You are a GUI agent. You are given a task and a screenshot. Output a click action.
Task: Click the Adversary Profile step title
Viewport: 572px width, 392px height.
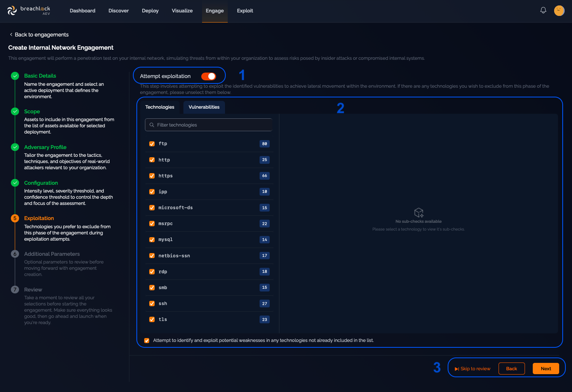pyautogui.click(x=45, y=147)
